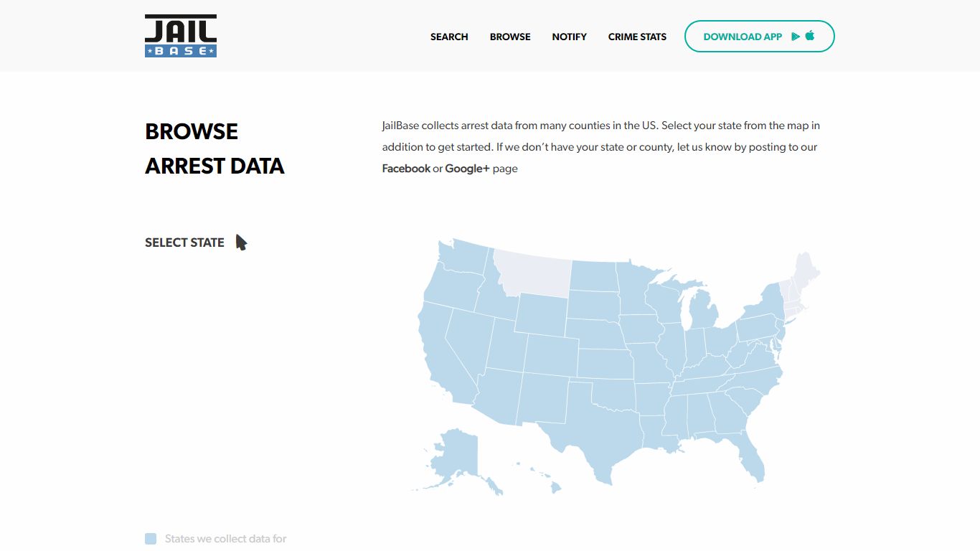Click the Download App button

click(x=760, y=36)
